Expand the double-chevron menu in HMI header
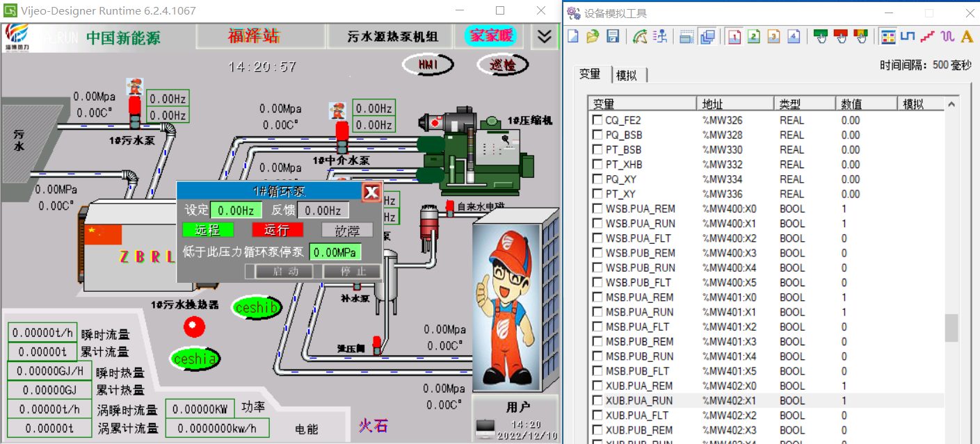Viewport: 980px width, 444px height. coord(544,37)
